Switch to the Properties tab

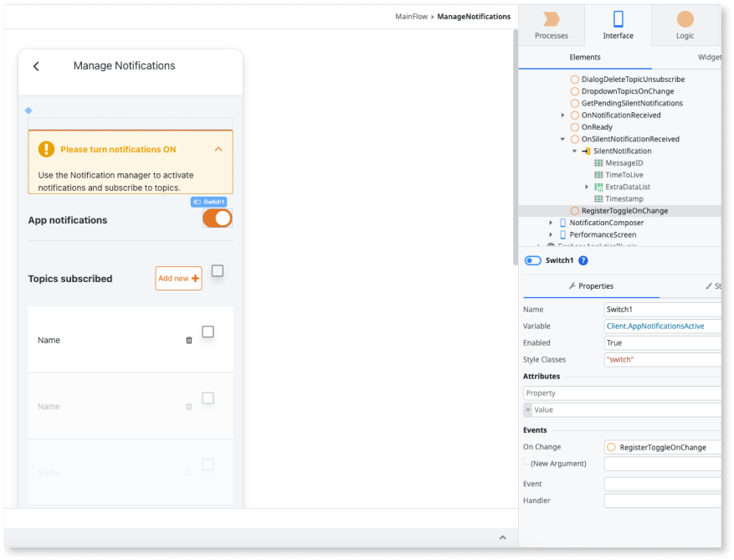591,286
